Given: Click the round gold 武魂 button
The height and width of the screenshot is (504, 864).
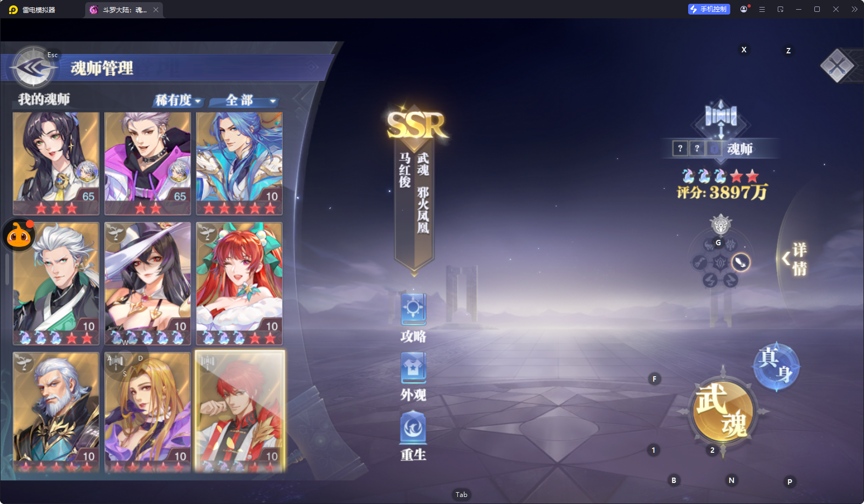Looking at the screenshot, I should click(723, 411).
